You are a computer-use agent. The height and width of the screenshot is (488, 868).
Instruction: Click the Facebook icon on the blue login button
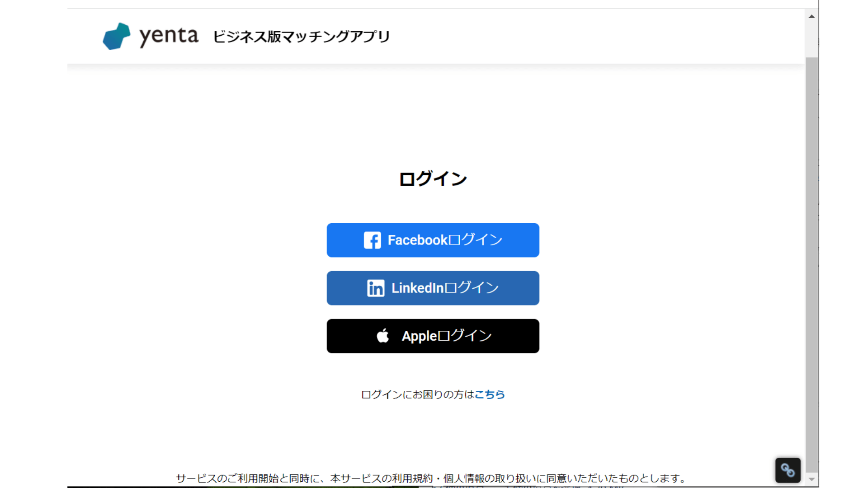coord(373,240)
